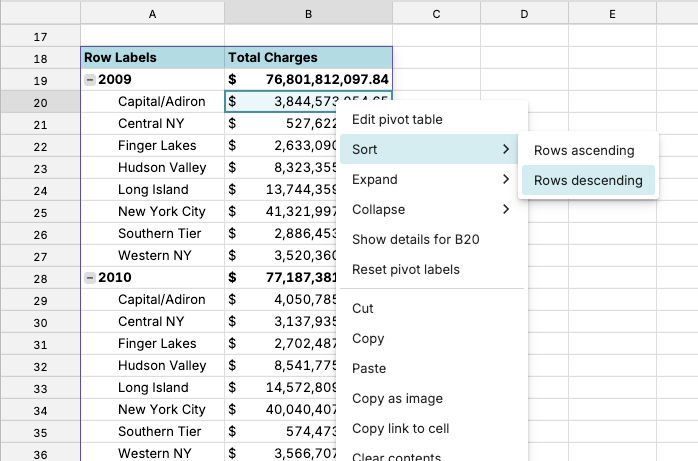The image size is (698, 461).
Task: Click the 2009 year label cell
Action: point(153,80)
